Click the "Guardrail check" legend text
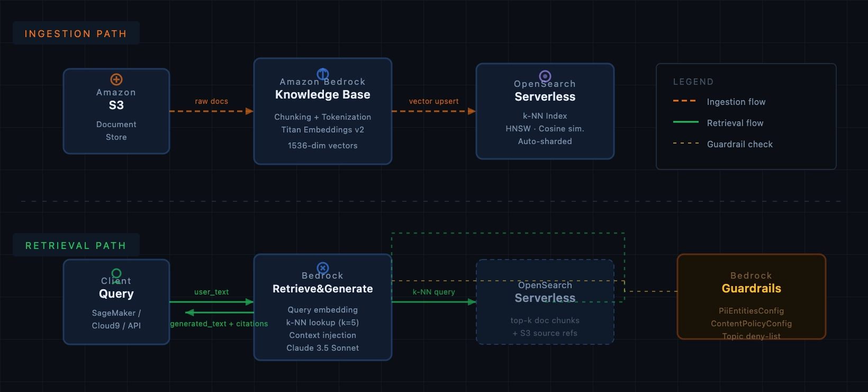This screenshot has height=392, width=868. coord(740,144)
